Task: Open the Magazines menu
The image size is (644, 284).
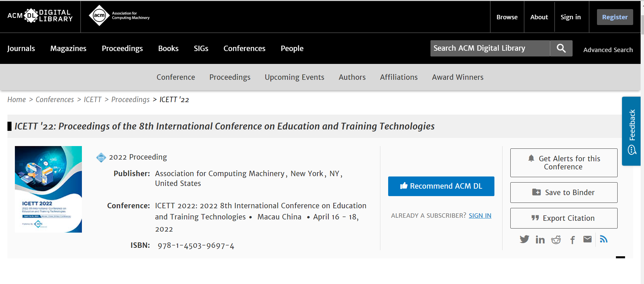Action: pyautogui.click(x=68, y=48)
